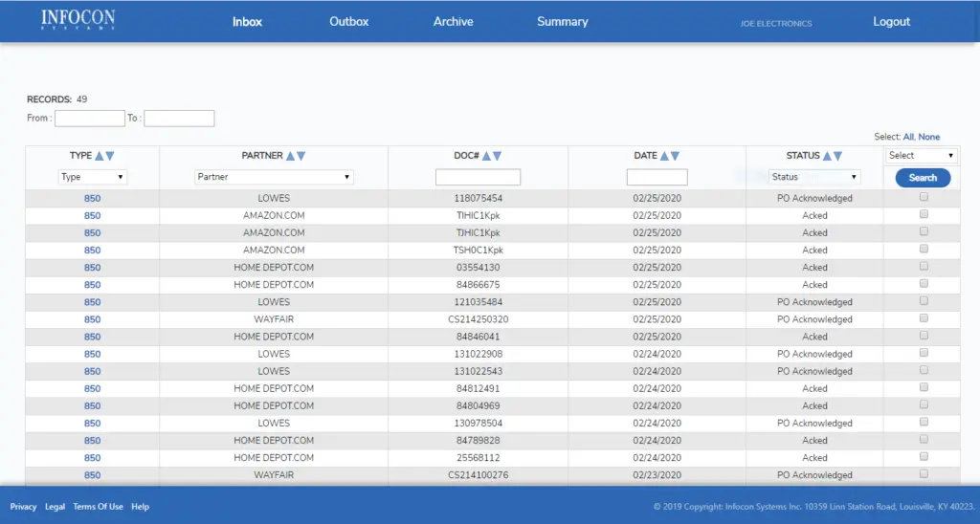Open Legal link in footer
980x524 pixels.
pyautogui.click(x=55, y=507)
